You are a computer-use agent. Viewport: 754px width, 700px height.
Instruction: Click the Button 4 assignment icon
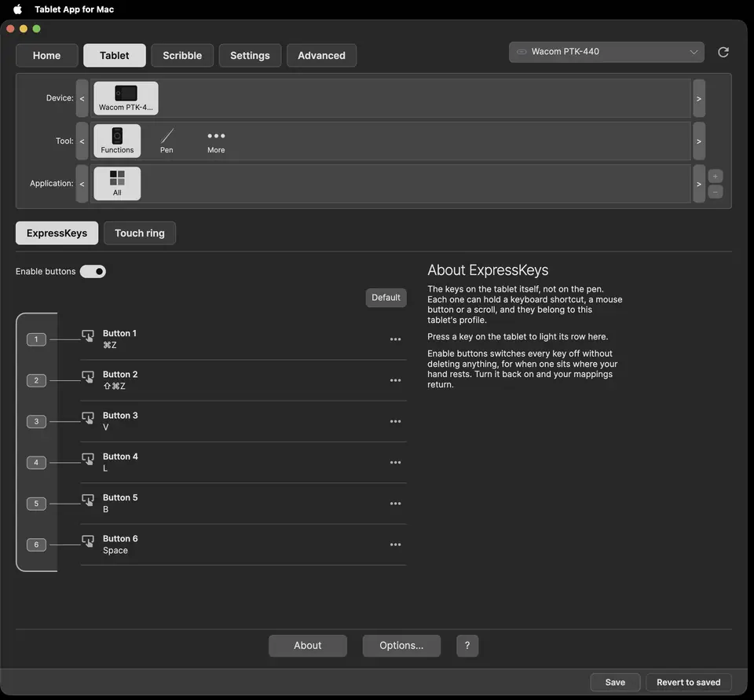point(88,459)
